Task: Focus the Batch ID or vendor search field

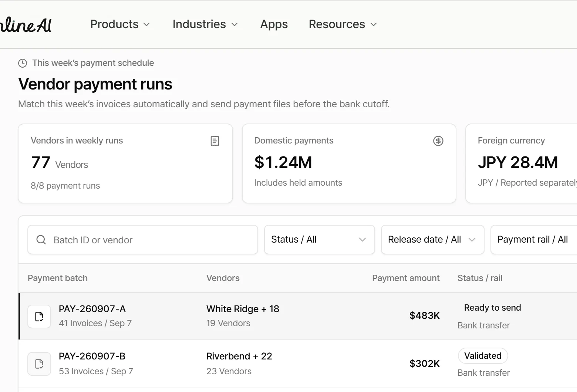Action: [x=143, y=240]
